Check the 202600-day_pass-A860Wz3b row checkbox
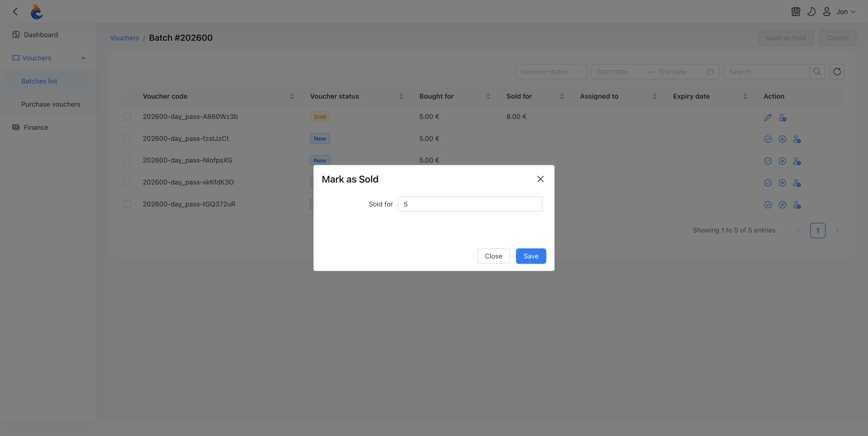Image resolution: width=868 pixels, height=436 pixels. point(127,116)
